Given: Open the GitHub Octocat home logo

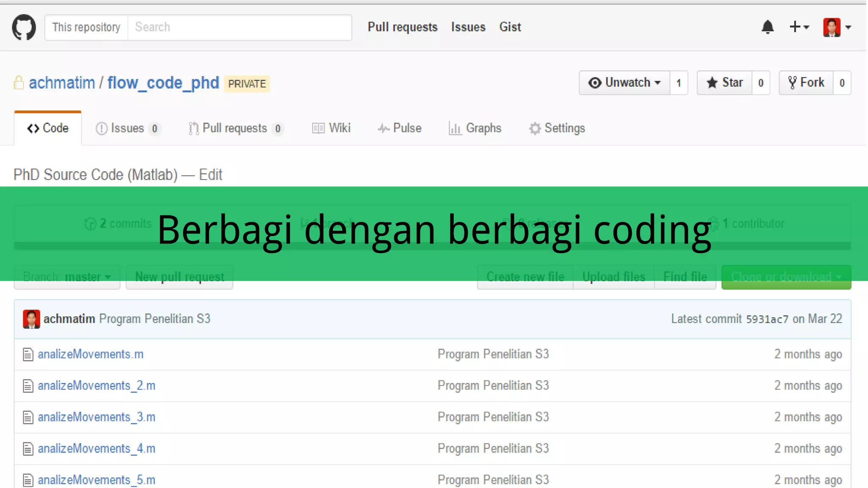Looking at the screenshot, I should coord(24,27).
